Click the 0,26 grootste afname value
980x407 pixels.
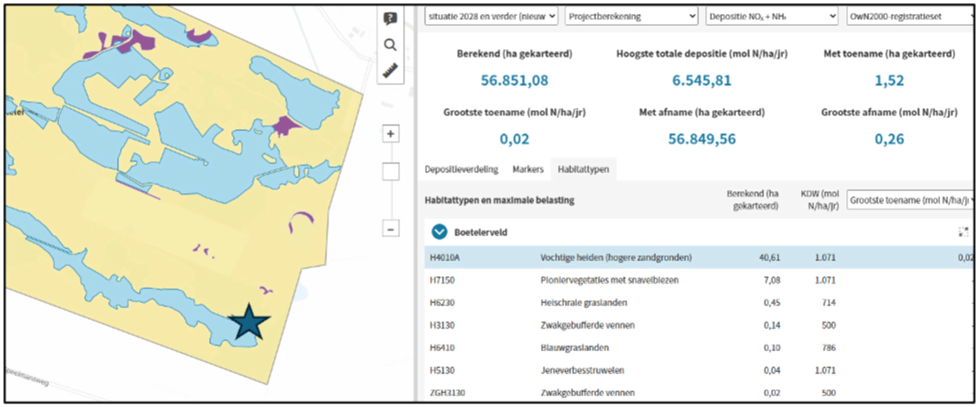(x=889, y=139)
